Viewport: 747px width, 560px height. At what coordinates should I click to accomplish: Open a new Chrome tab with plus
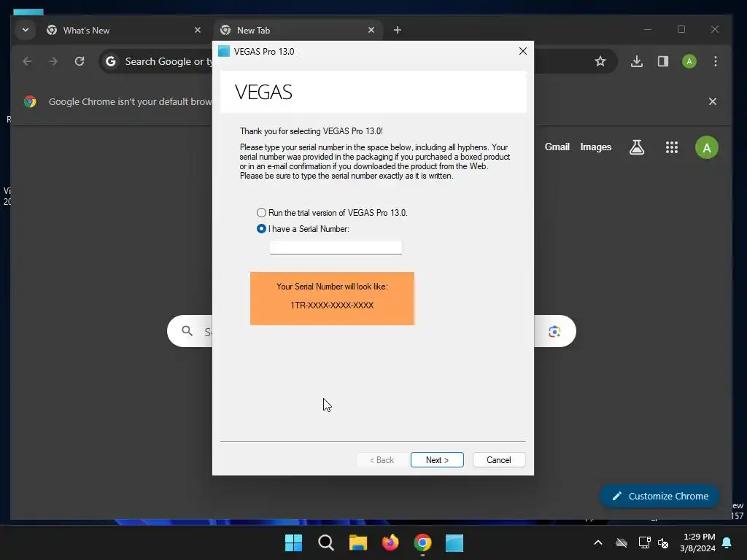tap(398, 30)
